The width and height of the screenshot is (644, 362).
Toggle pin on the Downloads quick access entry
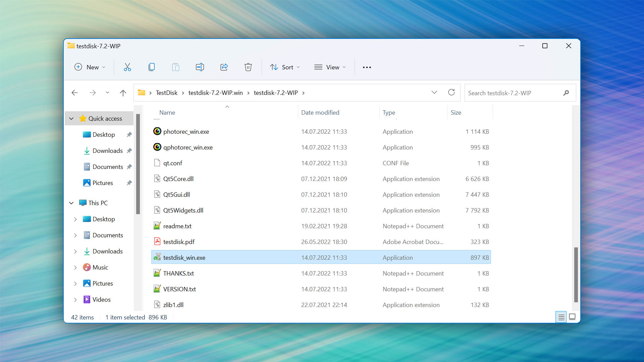tap(129, 150)
